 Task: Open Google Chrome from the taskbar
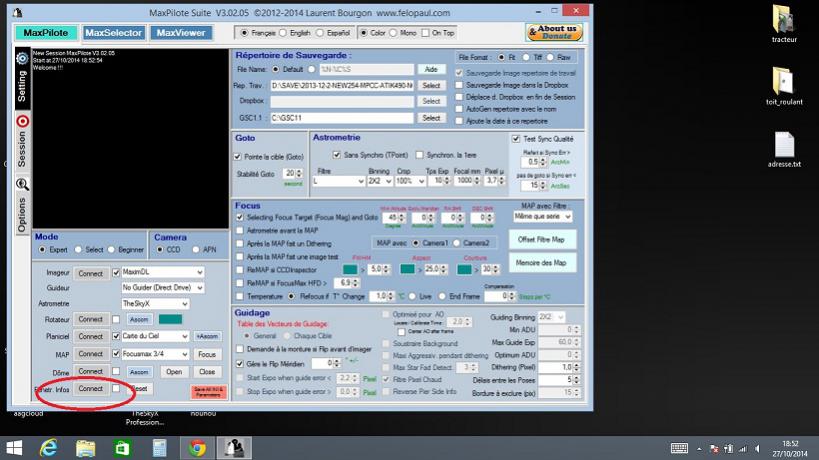point(197,448)
